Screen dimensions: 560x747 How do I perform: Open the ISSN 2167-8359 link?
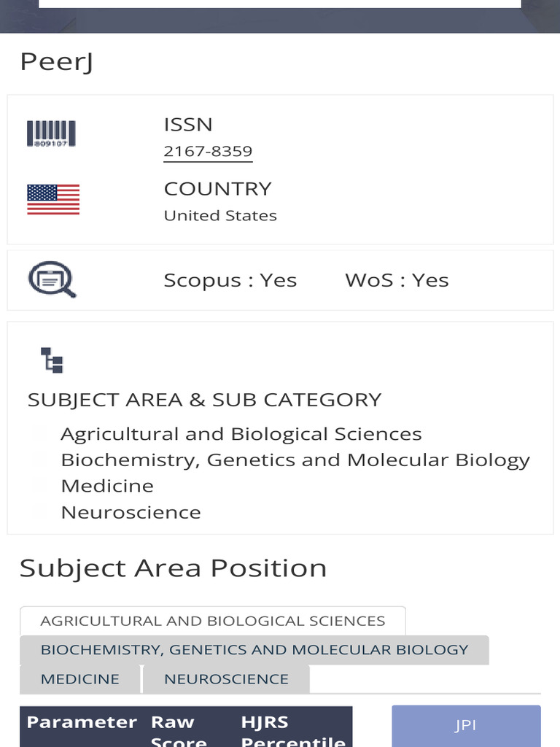point(208,152)
